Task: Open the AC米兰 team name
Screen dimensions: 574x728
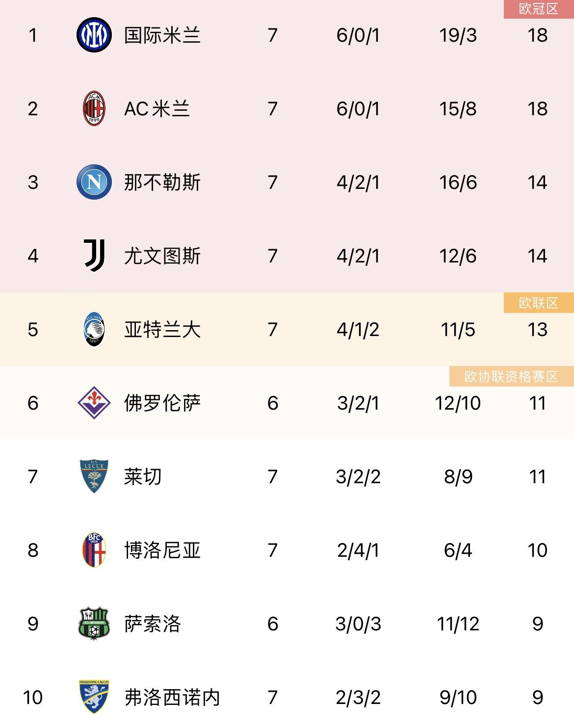Action: tap(157, 109)
